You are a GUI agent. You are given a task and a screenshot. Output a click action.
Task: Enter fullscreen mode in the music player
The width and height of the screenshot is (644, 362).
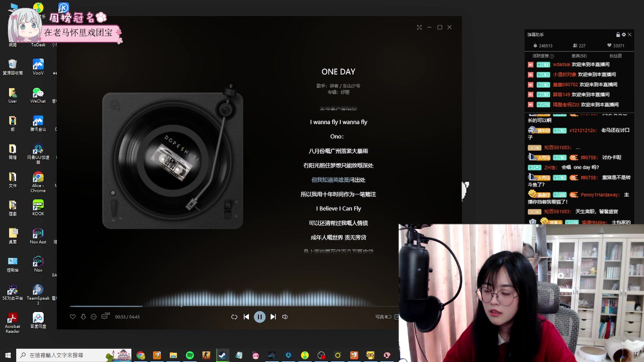click(419, 27)
